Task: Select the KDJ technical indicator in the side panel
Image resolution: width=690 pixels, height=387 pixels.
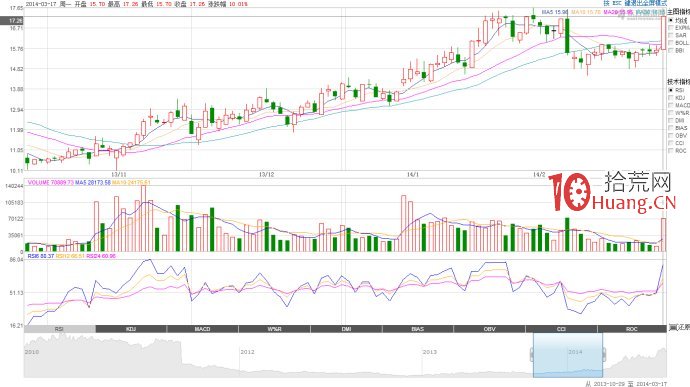Action: click(x=677, y=98)
